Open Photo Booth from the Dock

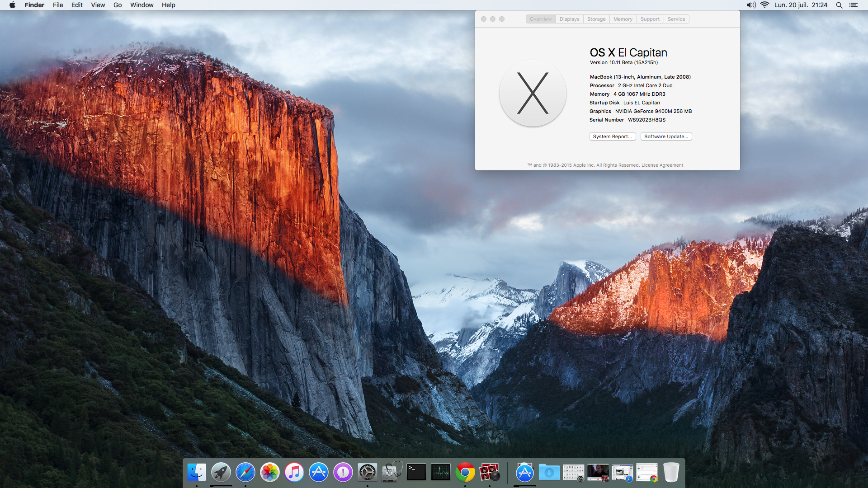[489, 473]
